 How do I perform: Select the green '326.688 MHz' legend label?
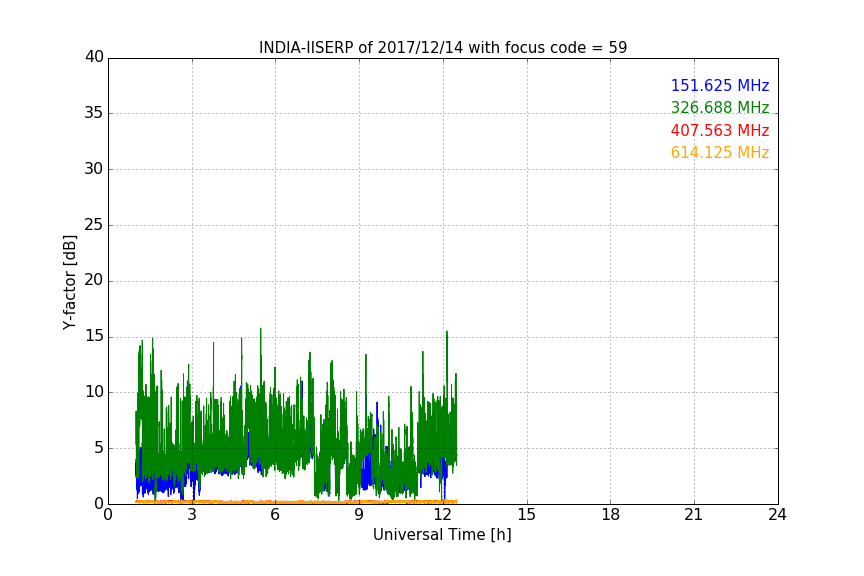pos(720,107)
